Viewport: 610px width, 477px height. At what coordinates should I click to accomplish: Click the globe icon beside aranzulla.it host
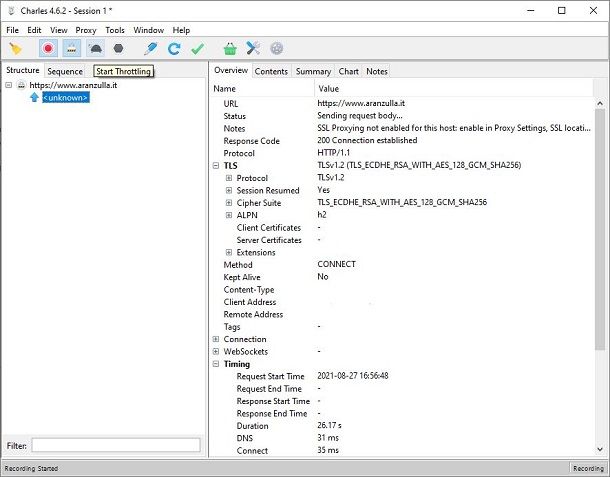(21, 85)
